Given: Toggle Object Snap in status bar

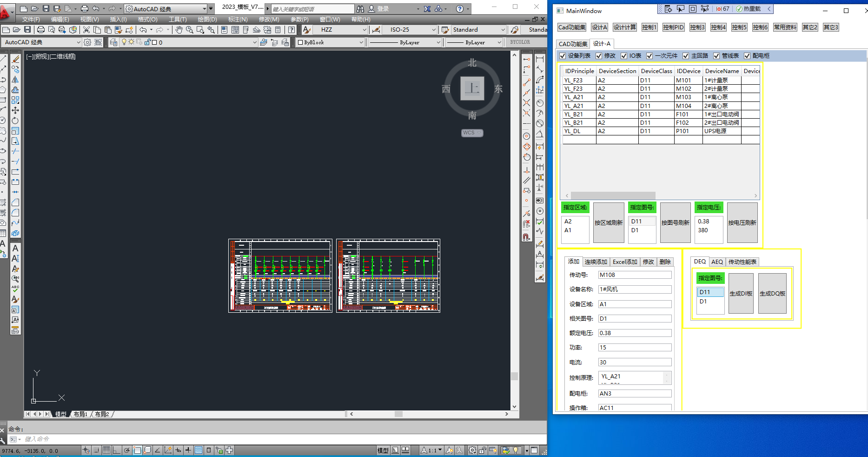Looking at the screenshot, I should click(137, 450).
